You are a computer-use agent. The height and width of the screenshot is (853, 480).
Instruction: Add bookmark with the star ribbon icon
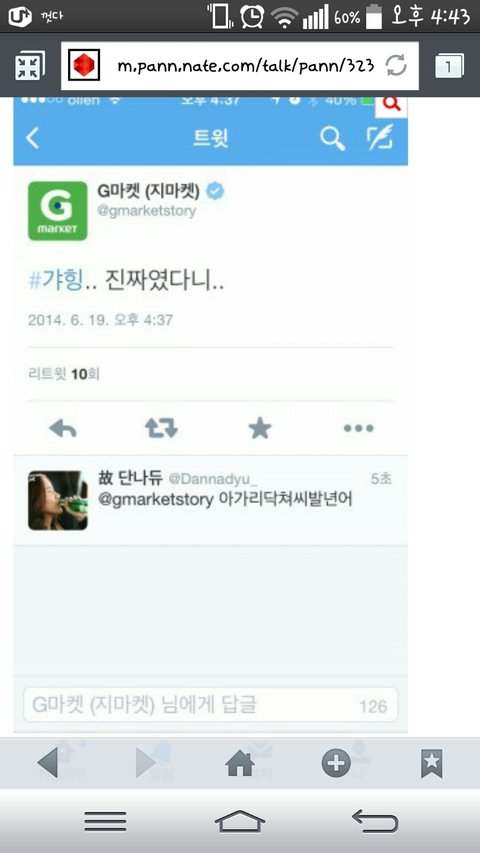point(432,763)
